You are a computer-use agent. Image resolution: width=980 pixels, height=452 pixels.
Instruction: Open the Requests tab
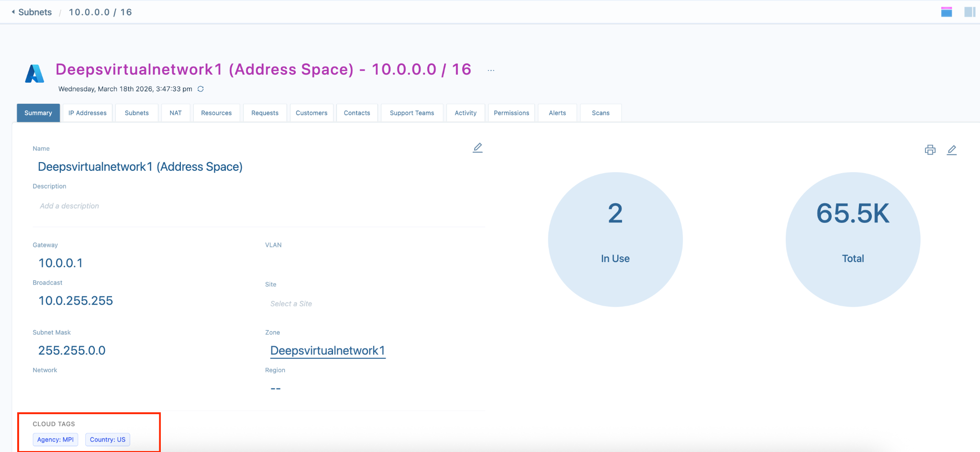point(265,113)
